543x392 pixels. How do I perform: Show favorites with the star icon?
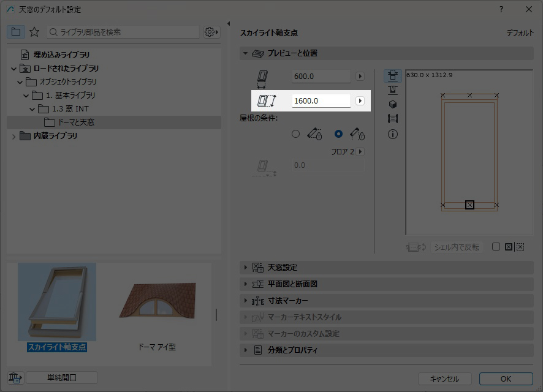(34, 32)
